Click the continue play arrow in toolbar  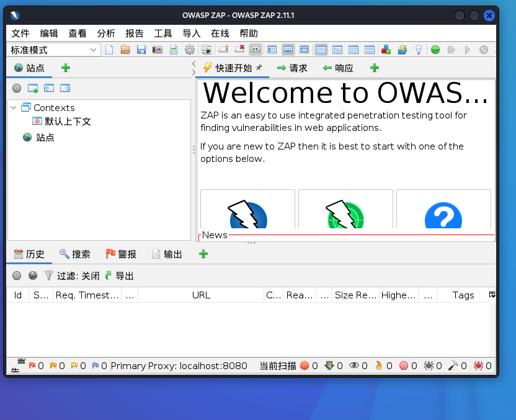pos(468,50)
